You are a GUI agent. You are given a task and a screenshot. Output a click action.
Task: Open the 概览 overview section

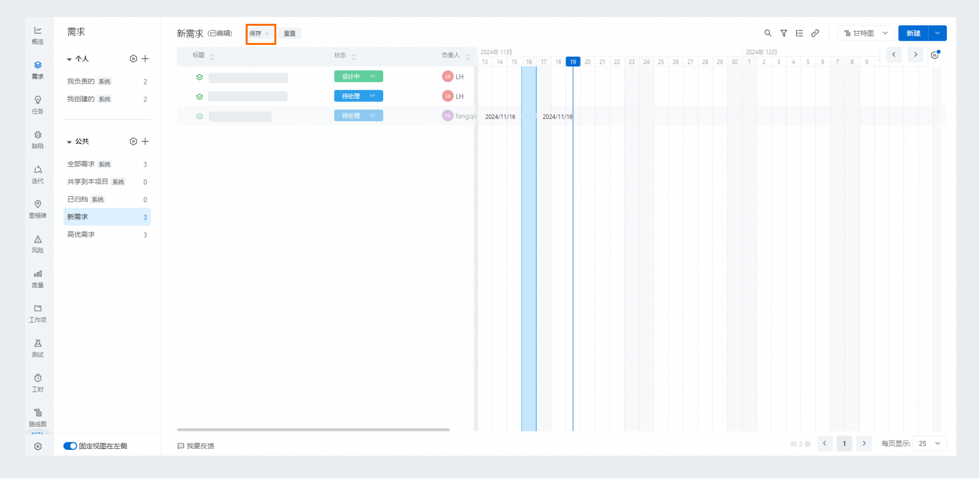click(38, 35)
